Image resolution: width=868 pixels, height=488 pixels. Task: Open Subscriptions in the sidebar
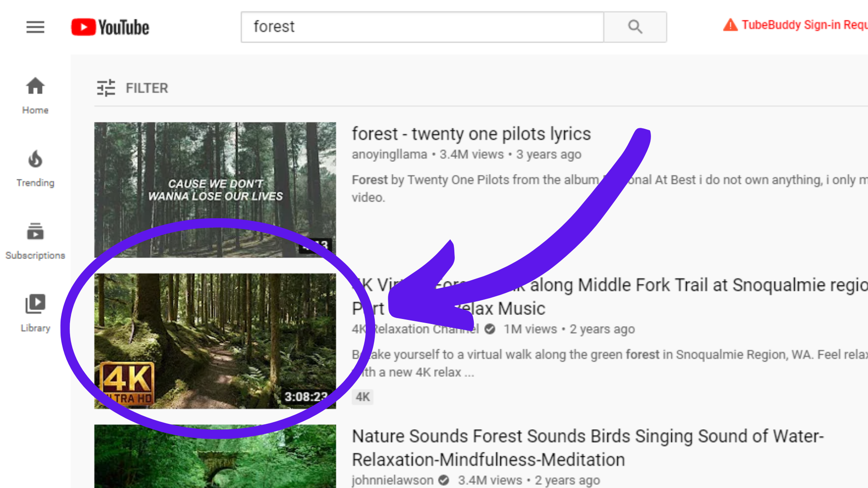tap(35, 241)
